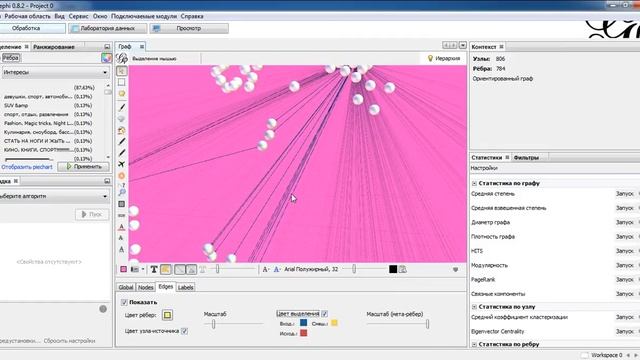
Task: Click the Масштаб (мета-рёбер) slider handle
Action: [x=427, y=324]
